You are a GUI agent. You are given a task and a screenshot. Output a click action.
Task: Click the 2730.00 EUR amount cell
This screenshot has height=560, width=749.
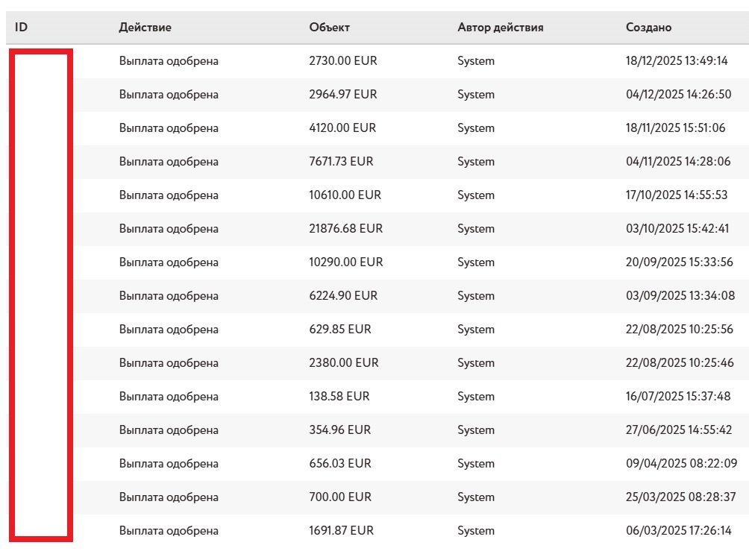(342, 61)
